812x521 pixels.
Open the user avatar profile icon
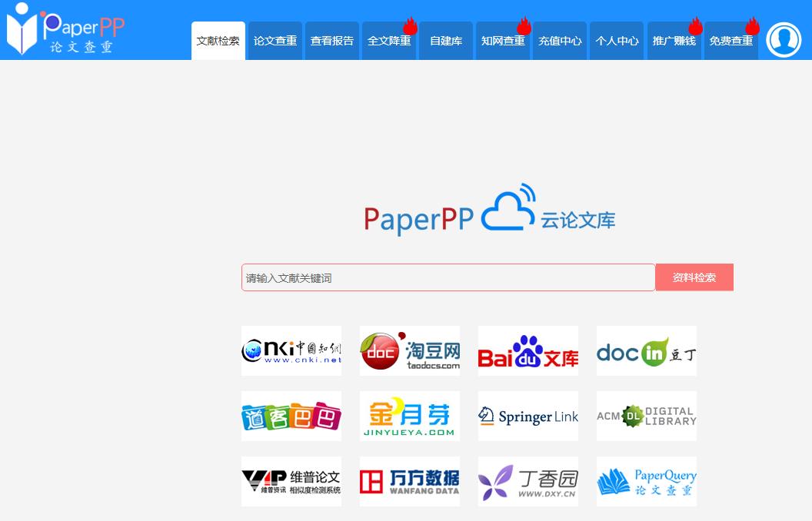click(x=784, y=40)
